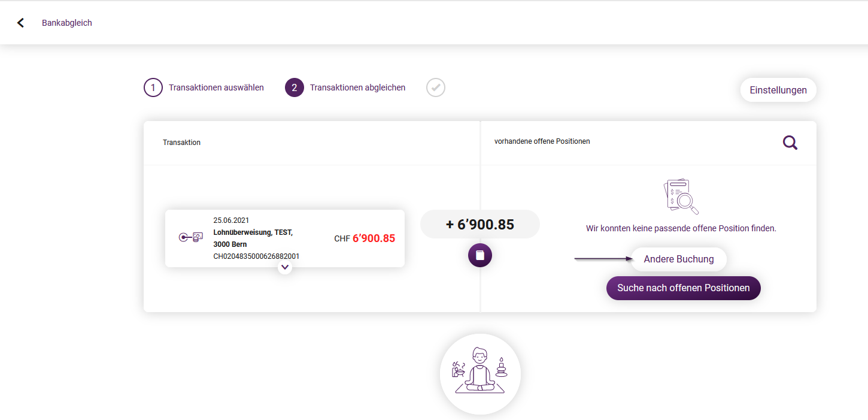Select step circle number 1

point(153,87)
